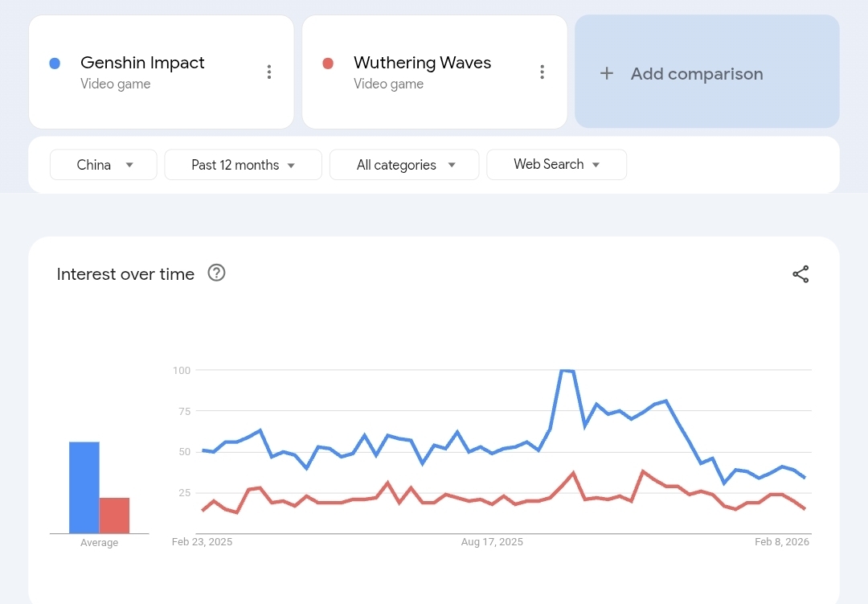Click the Feb 23, 2025 axis label
This screenshot has height=604, width=868.
click(x=202, y=542)
